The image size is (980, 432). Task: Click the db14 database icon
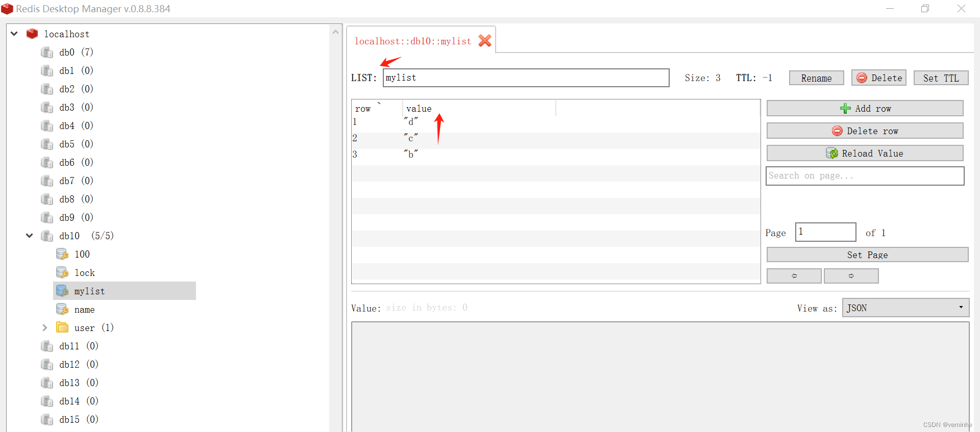[x=47, y=401]
